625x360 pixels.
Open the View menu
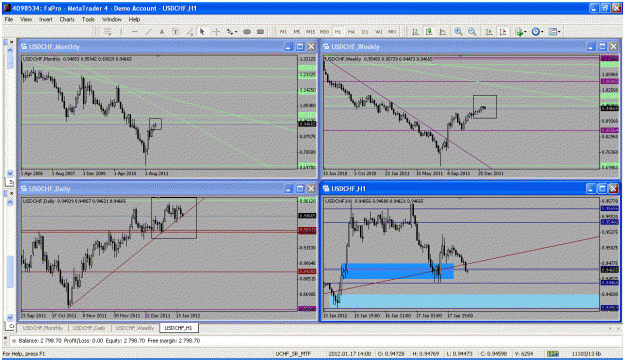click(x=26, y=19)
